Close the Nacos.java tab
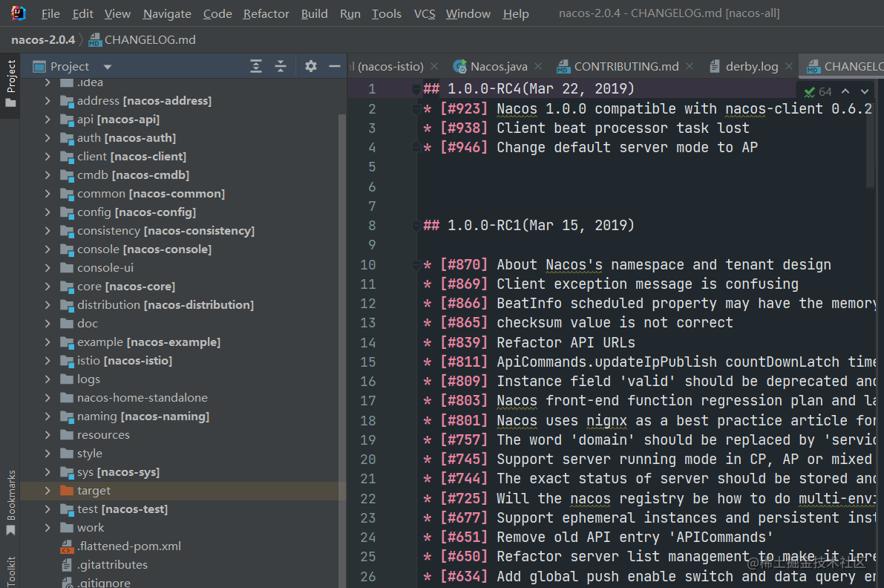884x588 pixels. pyautogui.click(x=538, y=67)
